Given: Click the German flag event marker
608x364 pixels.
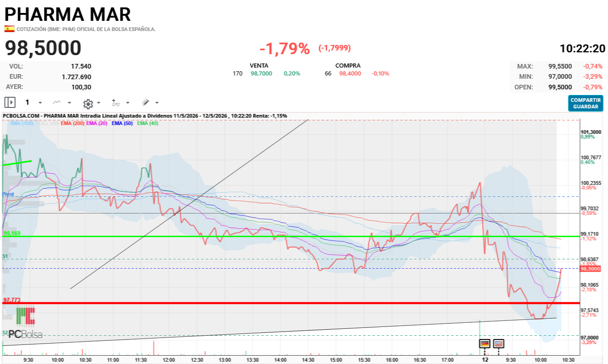Looking at the screenshot, I should point(485,343).
